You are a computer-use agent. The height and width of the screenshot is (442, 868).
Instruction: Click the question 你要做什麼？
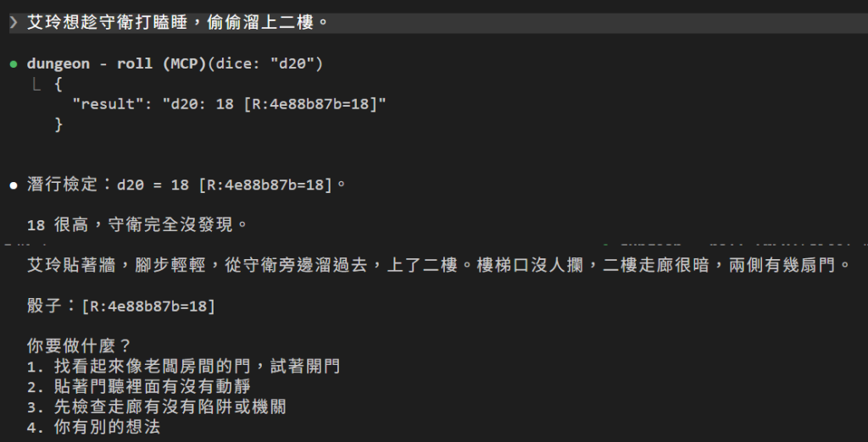point(79,346)
